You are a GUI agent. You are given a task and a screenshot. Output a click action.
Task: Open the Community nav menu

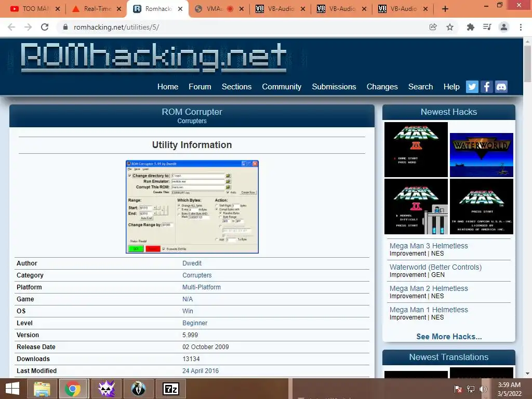(282, 87)
